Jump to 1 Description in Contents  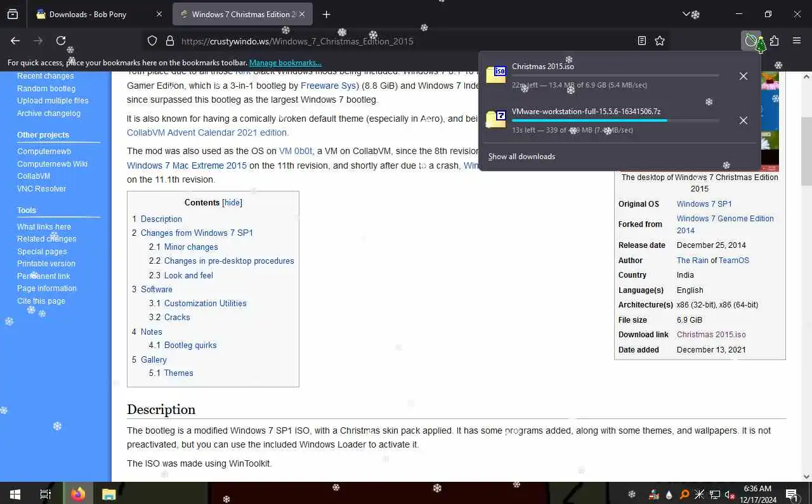pyautogui.click(x=157, y=219)
